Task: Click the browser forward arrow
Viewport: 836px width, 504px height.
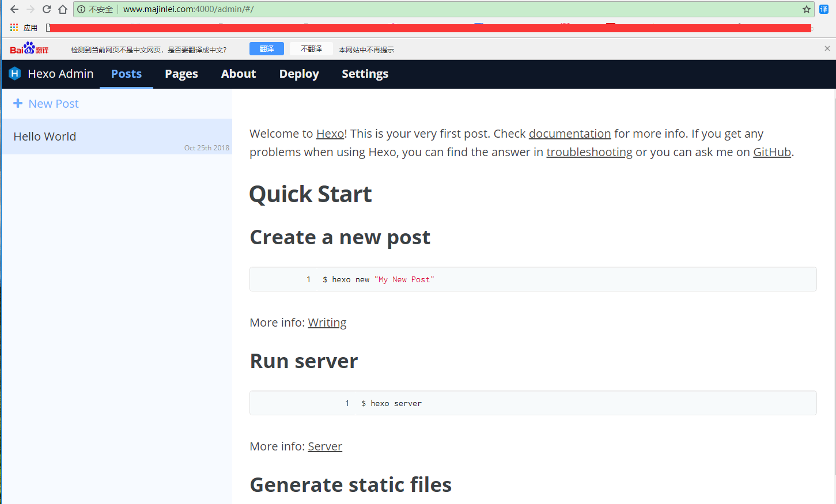Action: [x=31, y=9]
